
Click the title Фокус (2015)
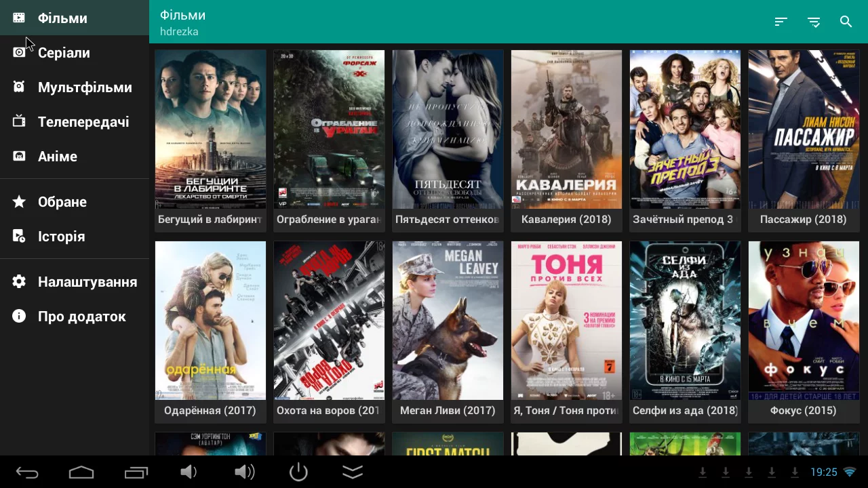[804, 411]
